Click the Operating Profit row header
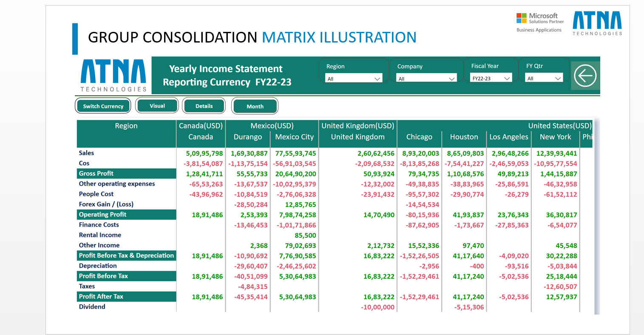The image size is (644, 335). pyautogui.click(x=127, y=215)
